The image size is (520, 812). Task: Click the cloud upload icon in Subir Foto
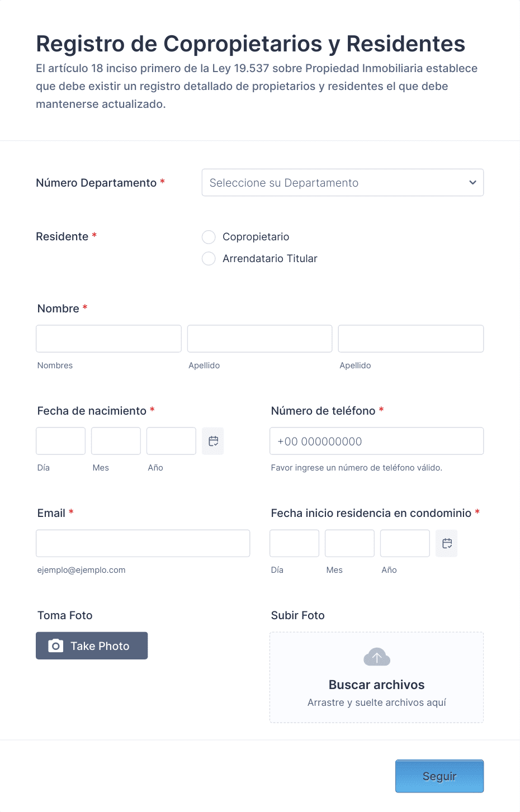click(377, 657)
